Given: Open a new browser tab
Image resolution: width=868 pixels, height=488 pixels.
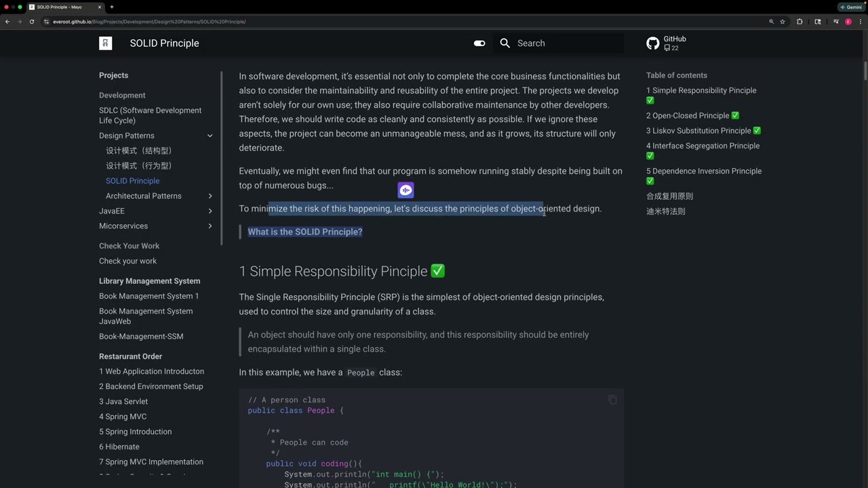Looking at the screenshot, I should tap(112, 7).
